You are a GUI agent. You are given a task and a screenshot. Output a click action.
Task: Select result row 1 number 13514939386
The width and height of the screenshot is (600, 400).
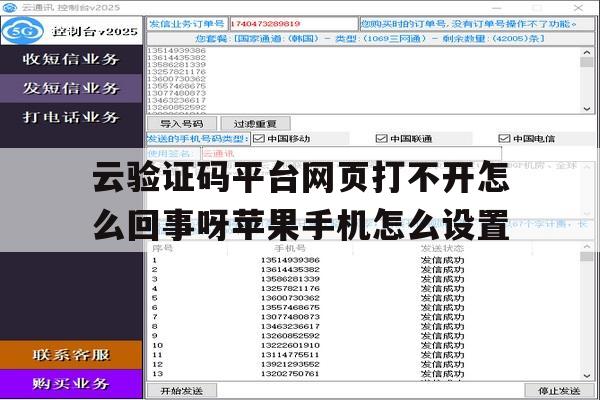(x=290, y=260)
